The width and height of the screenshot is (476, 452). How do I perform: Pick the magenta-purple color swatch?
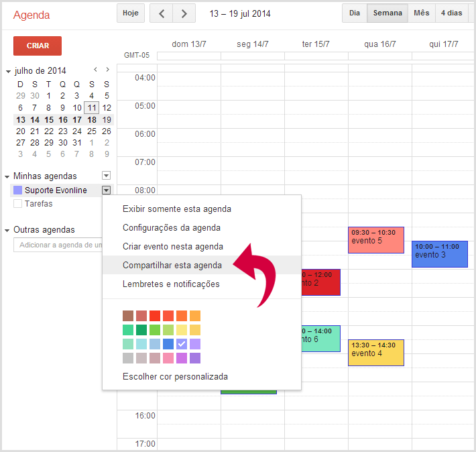(182, 358)
